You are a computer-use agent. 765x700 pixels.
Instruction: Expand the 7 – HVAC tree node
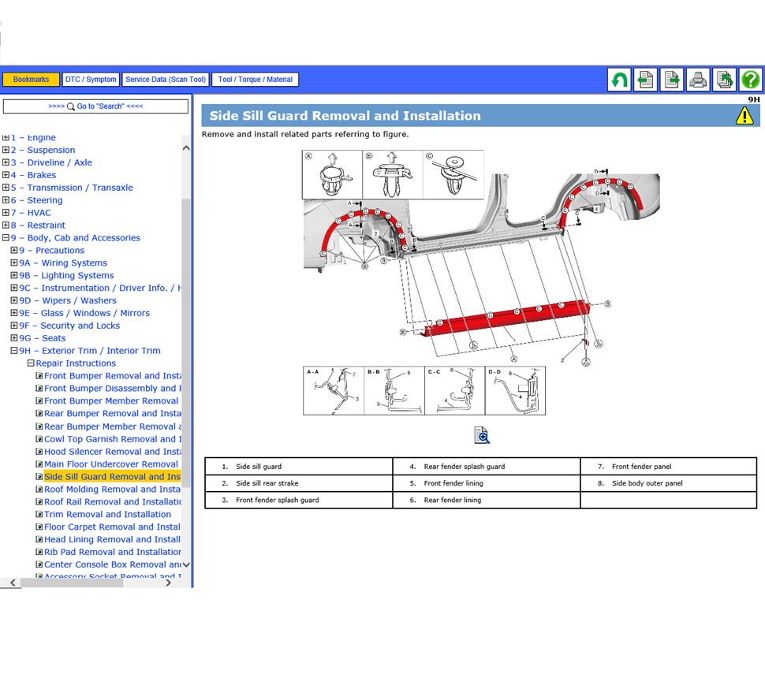(x=6, y=213)
